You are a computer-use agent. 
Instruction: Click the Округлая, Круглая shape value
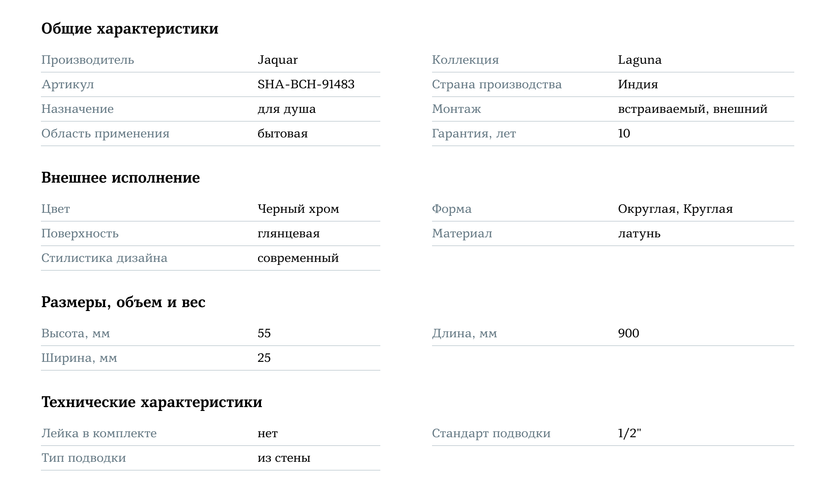point(675,209)
